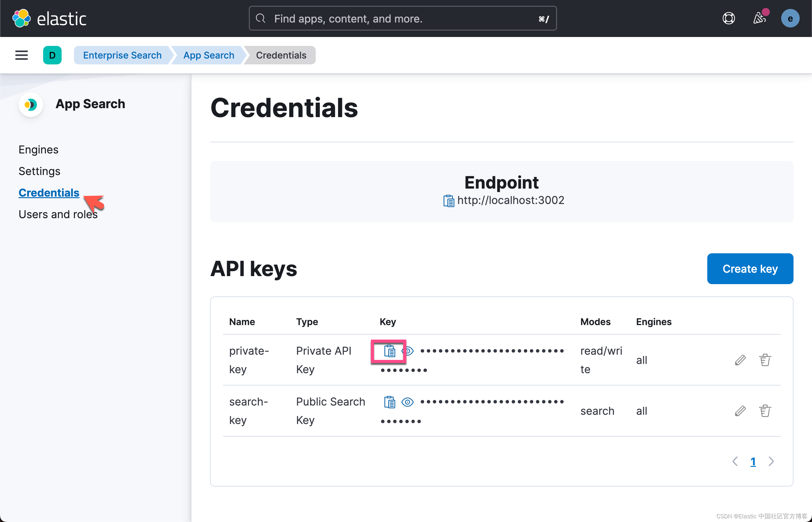Delete the private-key API key
This screenshot has width=812, height=522.
(x=765, y=360)
